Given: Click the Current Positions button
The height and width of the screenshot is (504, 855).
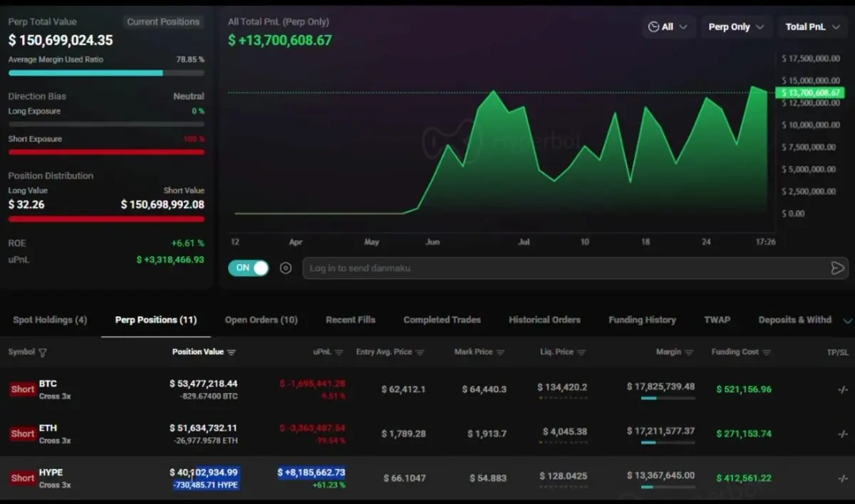Looking at the screenshot, I should tap(163, 22).
